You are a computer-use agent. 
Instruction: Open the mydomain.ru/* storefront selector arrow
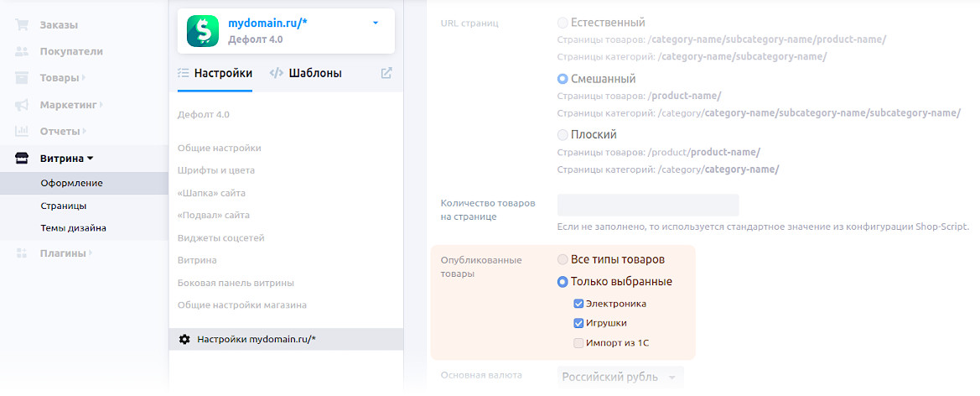(x=375, y=23)
